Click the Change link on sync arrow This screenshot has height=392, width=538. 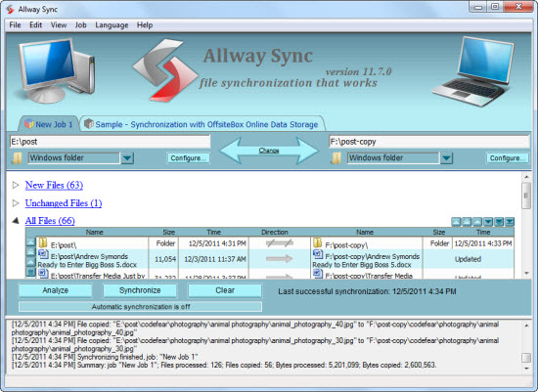[269, 151]
